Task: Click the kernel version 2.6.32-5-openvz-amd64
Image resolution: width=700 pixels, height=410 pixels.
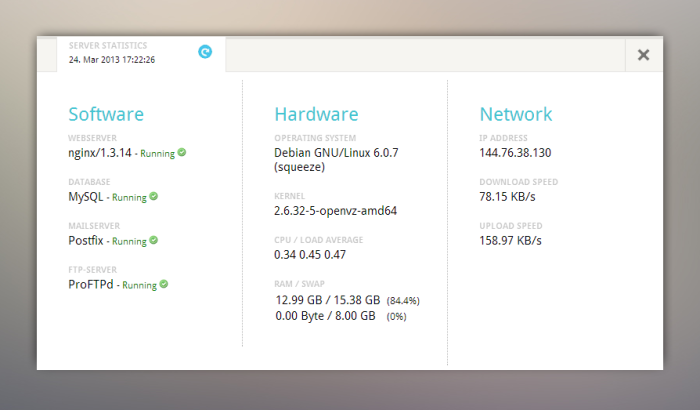Action: [x=335, y=211]
